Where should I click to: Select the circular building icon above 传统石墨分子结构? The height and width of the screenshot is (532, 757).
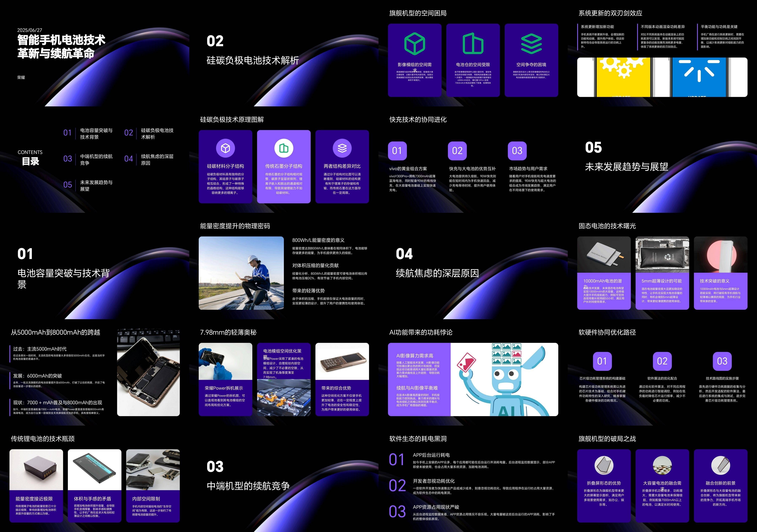pyautogui.click(x=284, y=148)
